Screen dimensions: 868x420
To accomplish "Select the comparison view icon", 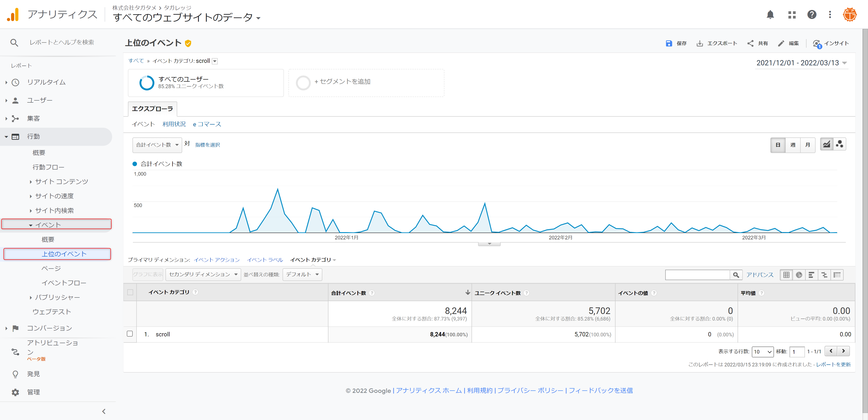I will coord(824,275).
